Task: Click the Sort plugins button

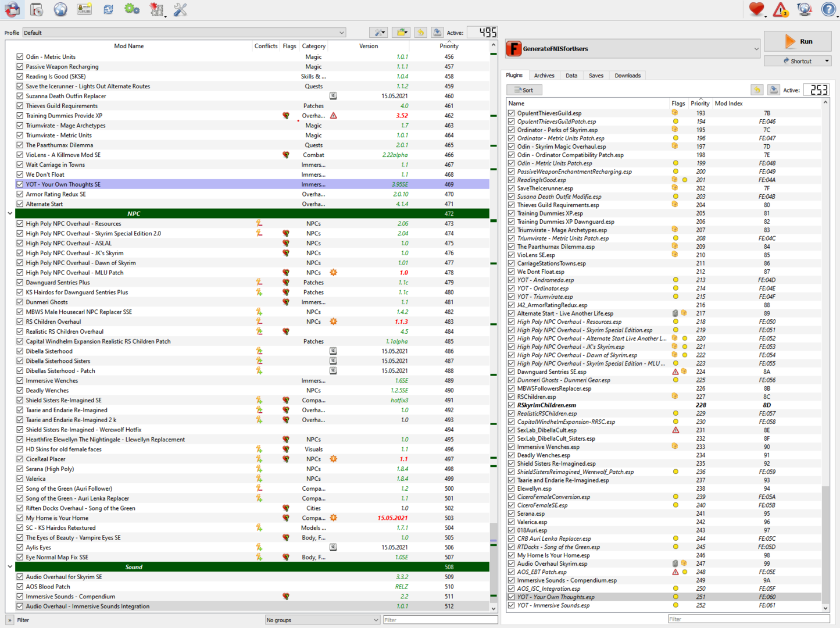Action: [x=524, y=90]
